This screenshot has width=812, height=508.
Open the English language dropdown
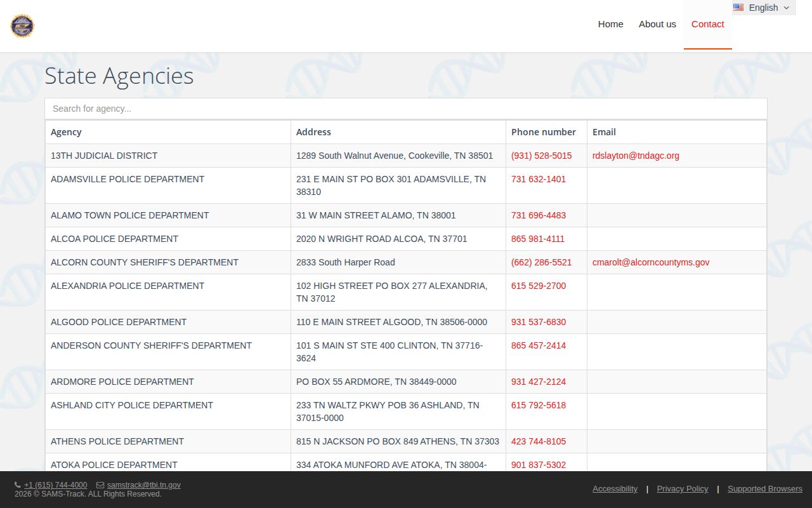[x=764, y=8]
